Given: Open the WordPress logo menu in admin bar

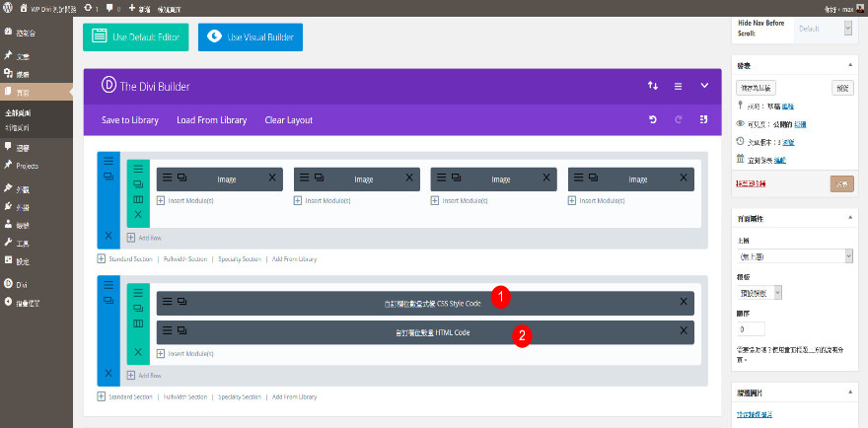Looking at the screenshot, I should [x=8, y=8].
